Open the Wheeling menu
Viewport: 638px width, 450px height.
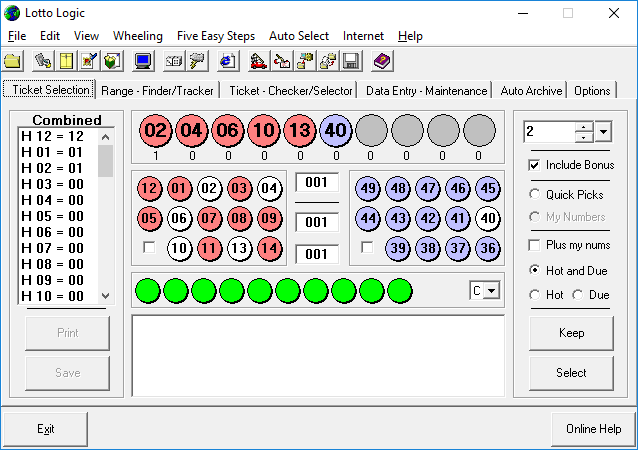pyautogui.click(x=138, y=36)
